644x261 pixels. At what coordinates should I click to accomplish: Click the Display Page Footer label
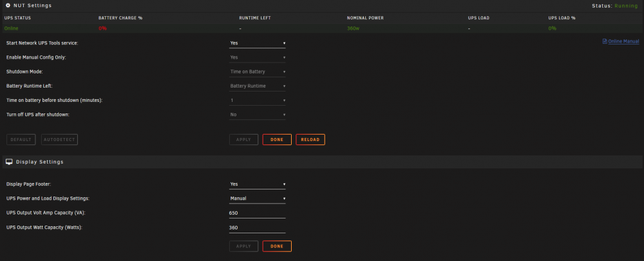click(x=28, y=184)
